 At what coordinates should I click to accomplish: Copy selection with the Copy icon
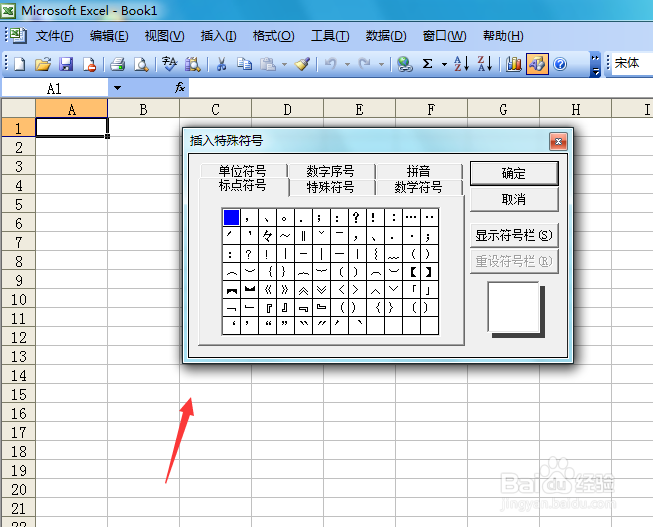pos(244,64)
